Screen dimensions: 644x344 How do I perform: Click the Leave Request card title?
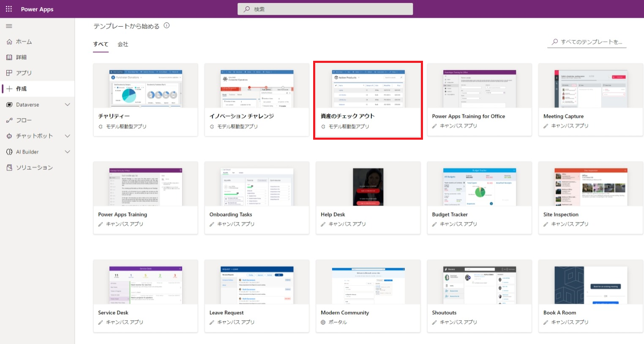point(226,313)
